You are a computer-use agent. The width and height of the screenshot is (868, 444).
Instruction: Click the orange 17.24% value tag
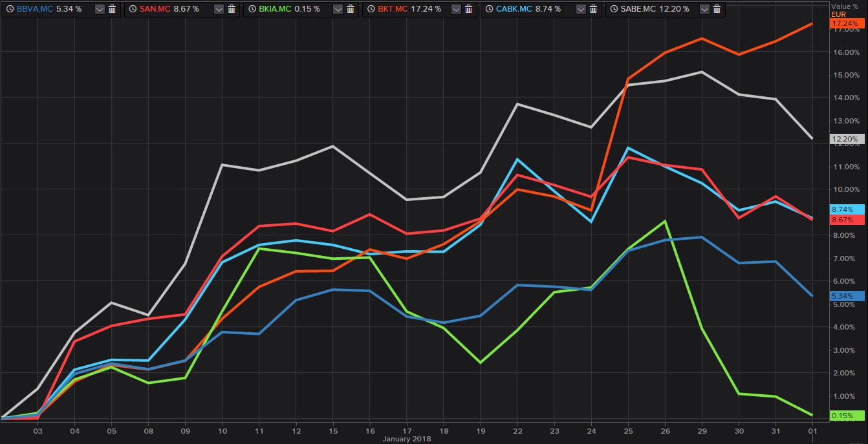pos(847,23)
